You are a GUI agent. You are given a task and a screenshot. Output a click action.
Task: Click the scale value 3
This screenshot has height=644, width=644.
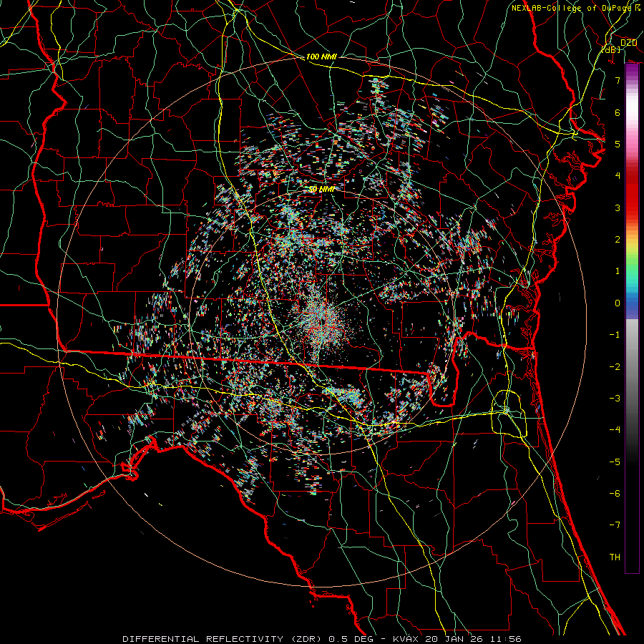coord(618,208)
